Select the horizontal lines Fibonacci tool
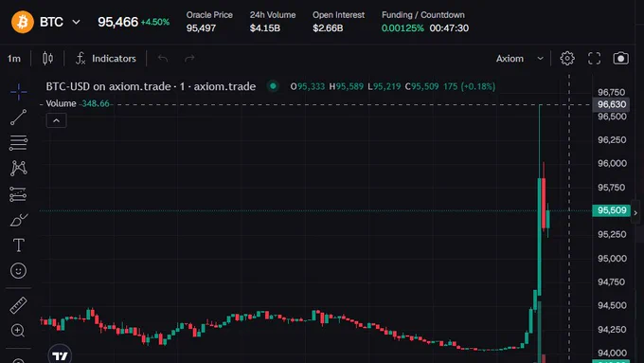The width and height of the screenshot is (644, 363). [19, 143]
